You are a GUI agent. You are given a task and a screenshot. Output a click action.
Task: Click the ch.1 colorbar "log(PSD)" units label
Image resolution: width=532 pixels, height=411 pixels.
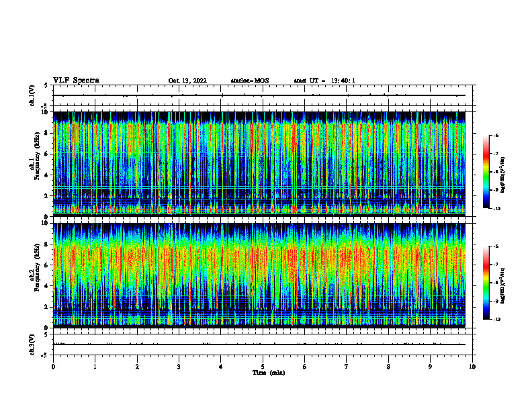[x=503, y=175]
